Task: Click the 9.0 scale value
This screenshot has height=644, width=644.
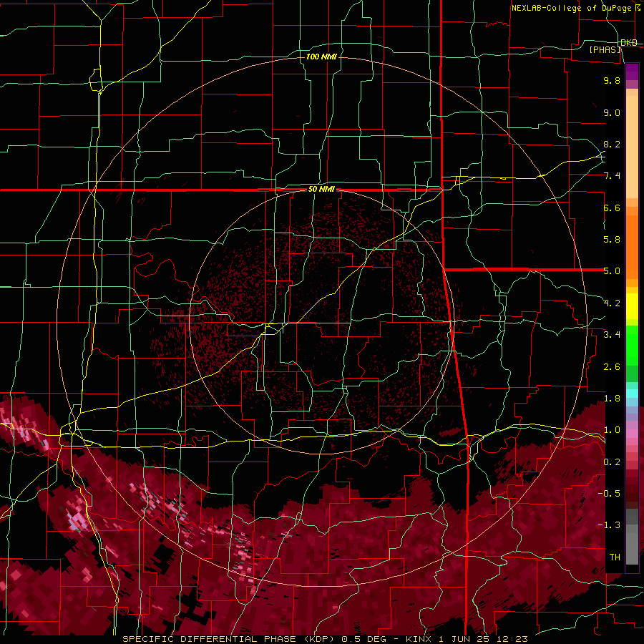Action: [612, 112]
